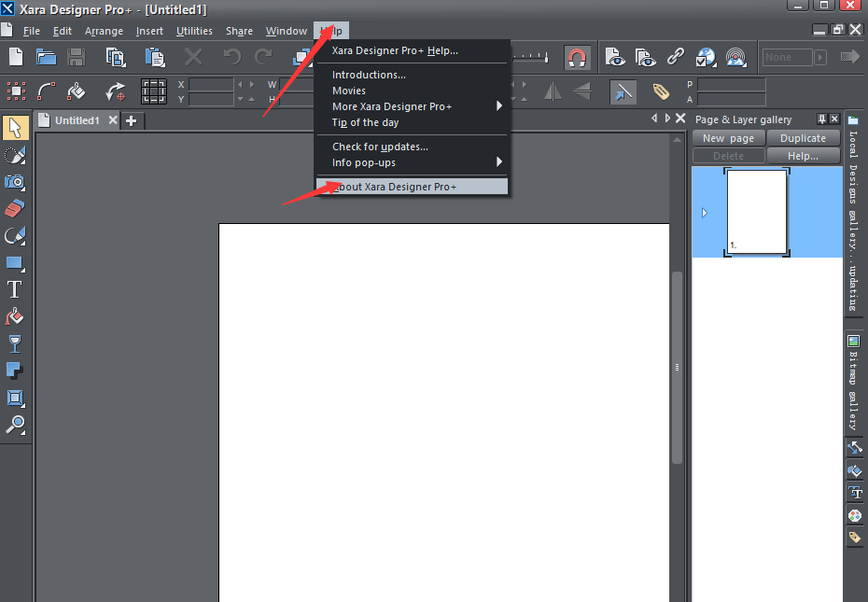Open the Arrange menu

104,31
